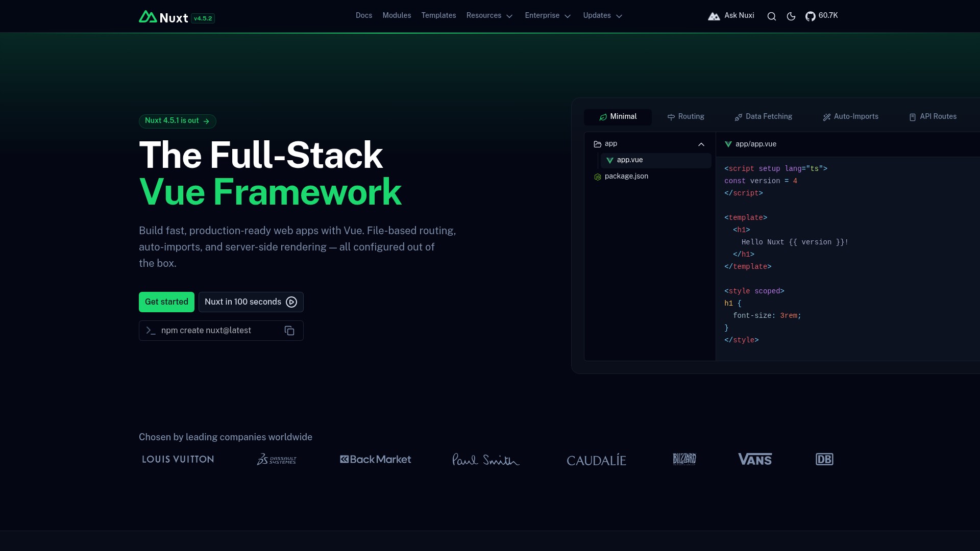Click the font-size: 3rem code line
Viewport: 980px width, 551px height.
point(767,316)
